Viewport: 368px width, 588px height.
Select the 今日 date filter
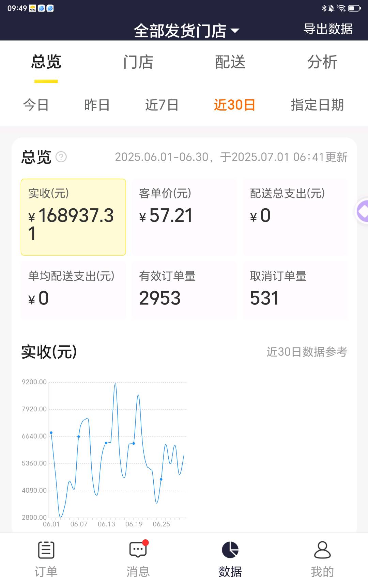(x=36, y=105)
